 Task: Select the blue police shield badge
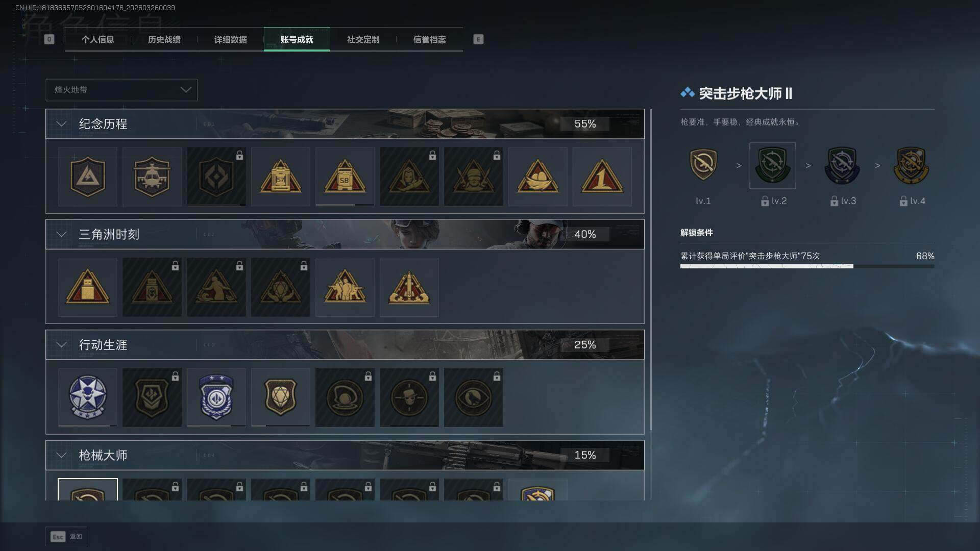[216, 397]
